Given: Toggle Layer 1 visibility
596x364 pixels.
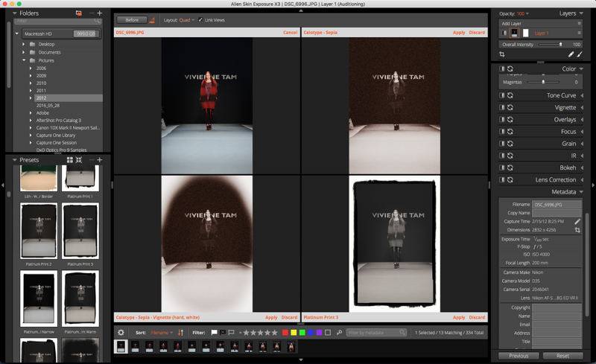Looking at the screenshot, I should point(504,33).
